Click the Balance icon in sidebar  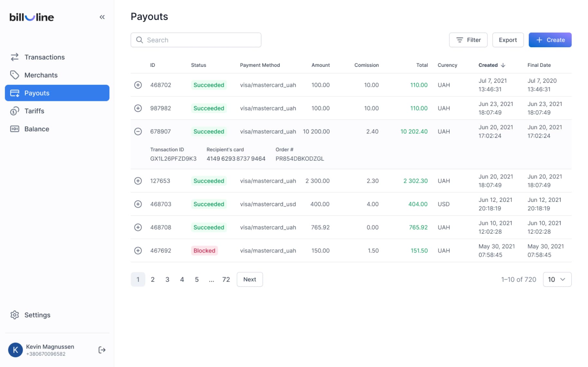coord(14,129)
